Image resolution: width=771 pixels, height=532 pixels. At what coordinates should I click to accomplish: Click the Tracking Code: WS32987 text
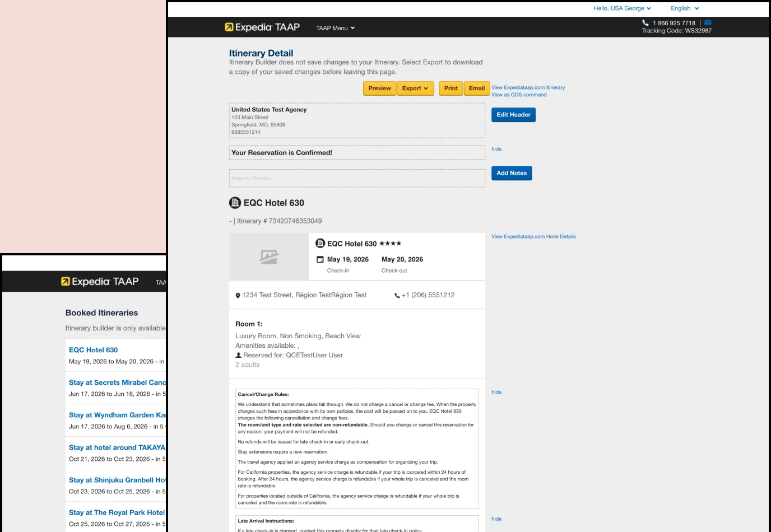pos(677,31)
